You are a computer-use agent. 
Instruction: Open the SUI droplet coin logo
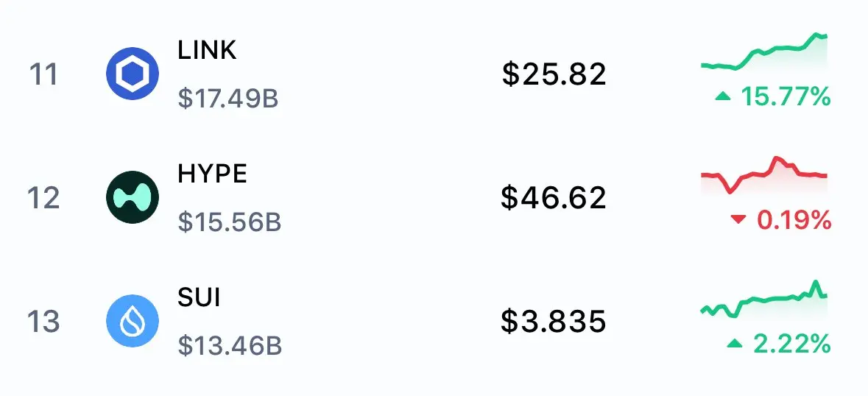[x=133, y=322]
